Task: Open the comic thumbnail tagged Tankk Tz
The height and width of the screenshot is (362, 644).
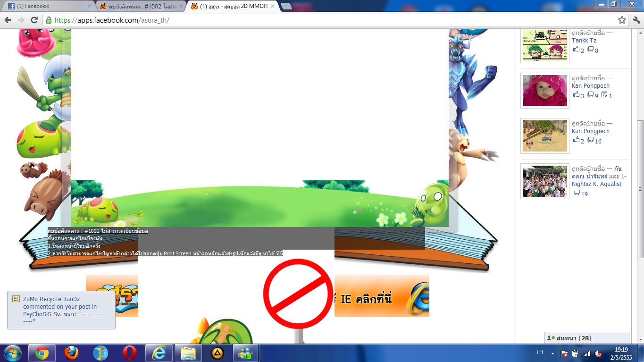Action: 544,45
